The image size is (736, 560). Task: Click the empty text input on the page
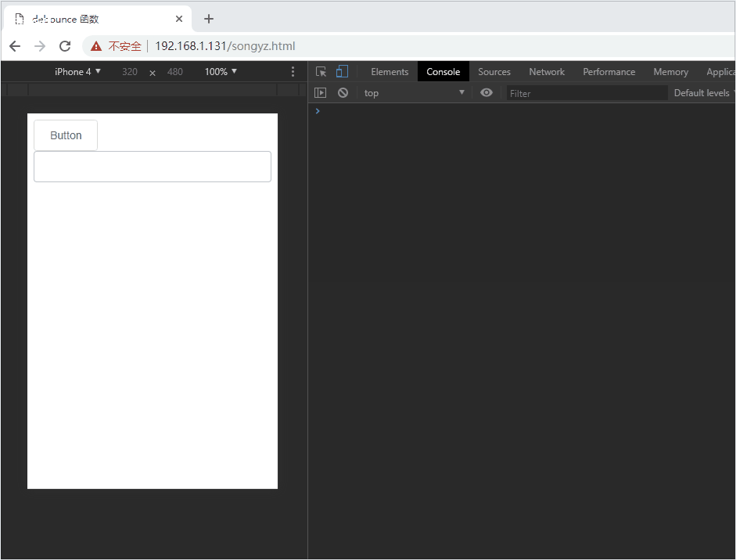click(x=153, y=167)
